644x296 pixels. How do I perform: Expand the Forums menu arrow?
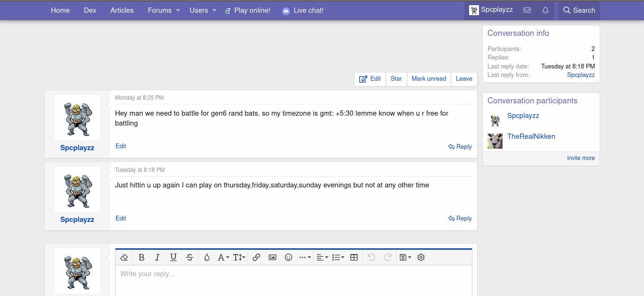click(x=178, y=10)
